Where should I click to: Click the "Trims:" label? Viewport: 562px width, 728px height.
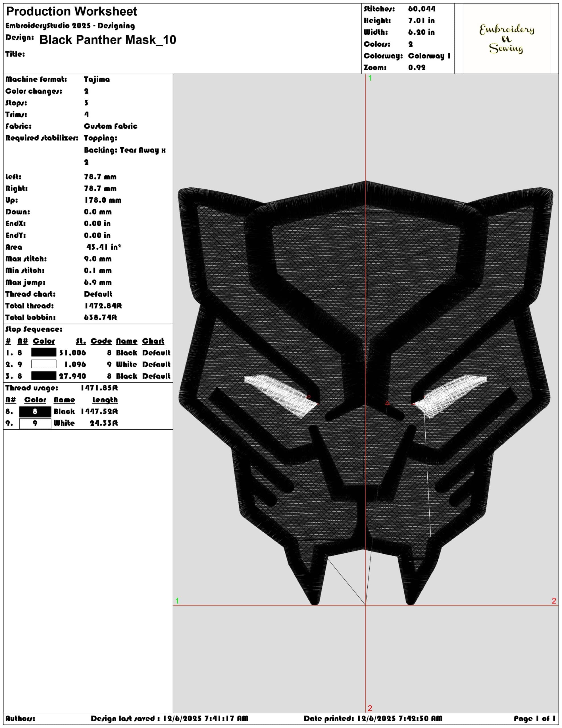(x=16, y=114)
